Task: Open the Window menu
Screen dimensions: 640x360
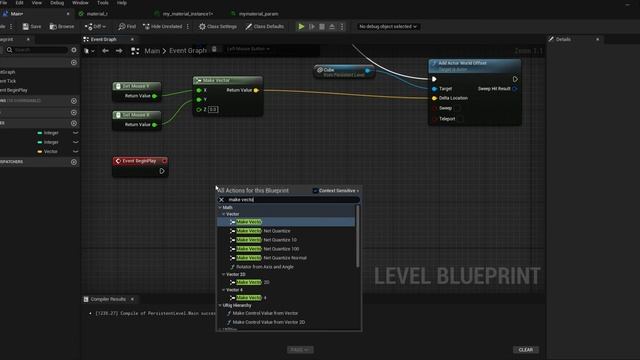Action: [x=80, y=3]
